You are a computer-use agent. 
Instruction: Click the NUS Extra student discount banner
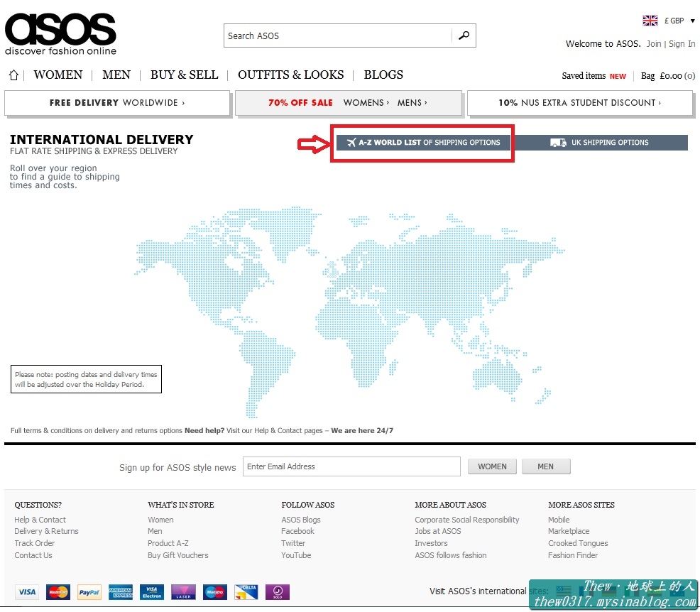(579, 103)
